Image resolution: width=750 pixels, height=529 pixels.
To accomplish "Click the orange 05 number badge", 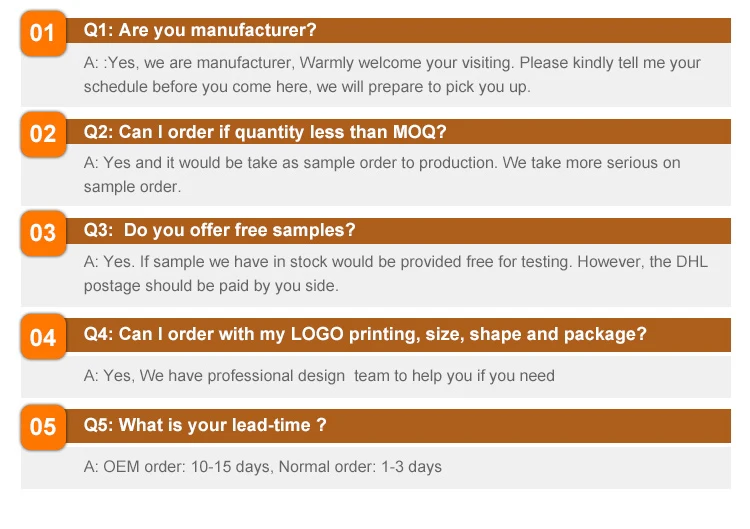I will (x=43, y=428).
